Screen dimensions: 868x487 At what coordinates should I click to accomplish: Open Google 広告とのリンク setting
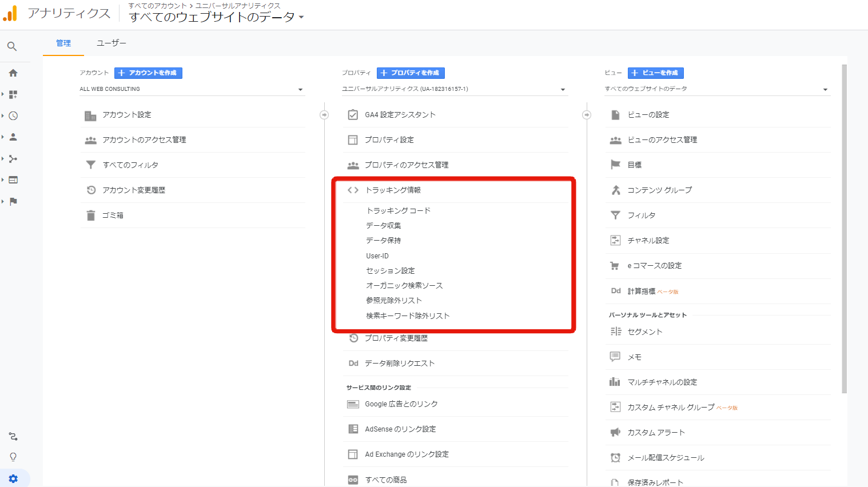click(401, 404)
